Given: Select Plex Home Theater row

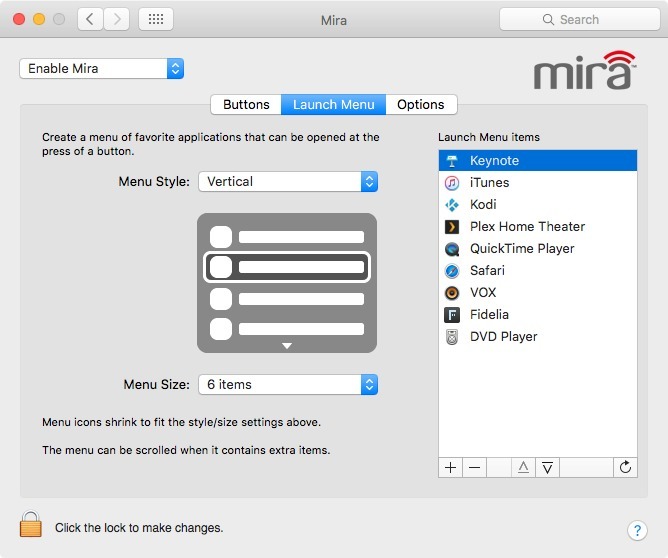Looking at the screenshot, I should 538,227.
